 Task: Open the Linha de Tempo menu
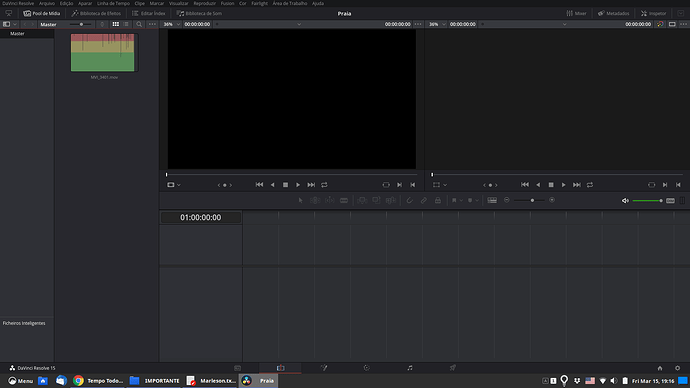[113, 3]
